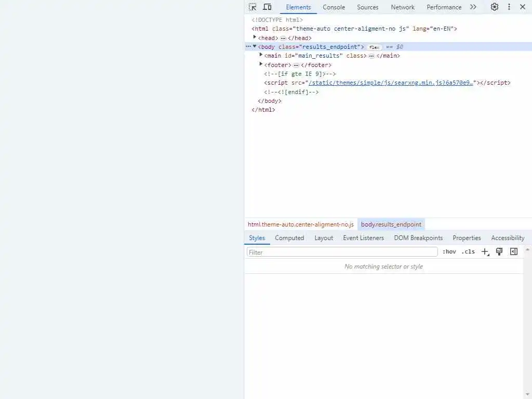
Task: Focus the styles Filter input
Action: (342, 252)
